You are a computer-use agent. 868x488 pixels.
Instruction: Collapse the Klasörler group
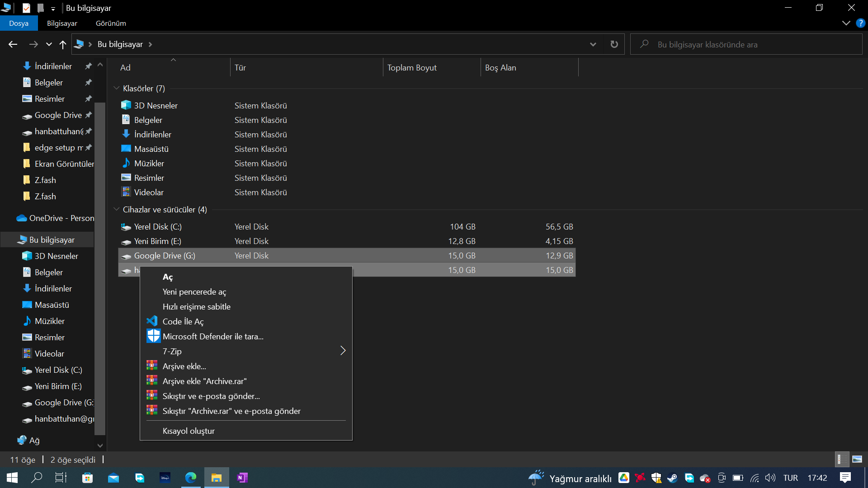coord(117,88)
